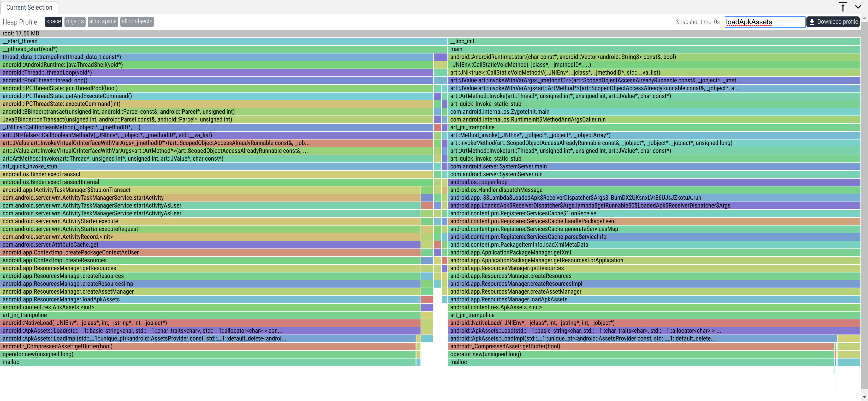Click the vertical scrollbar down arrow

[864, 397]
